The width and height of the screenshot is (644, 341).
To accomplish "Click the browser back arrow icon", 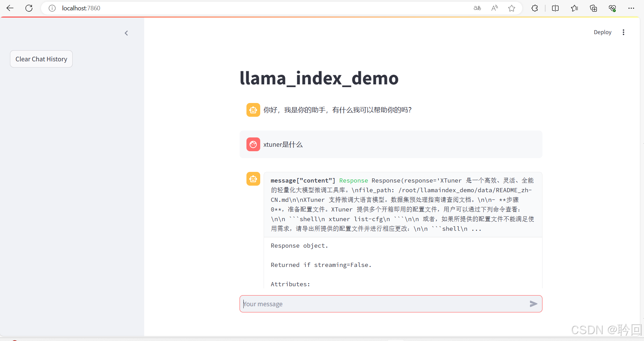I will click(x=10, y=8).
